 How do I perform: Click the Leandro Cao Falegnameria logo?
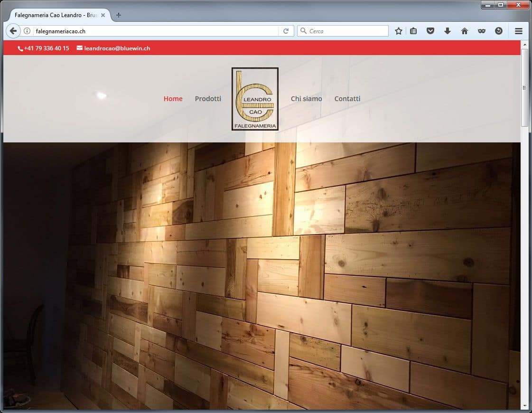(255, 99)
